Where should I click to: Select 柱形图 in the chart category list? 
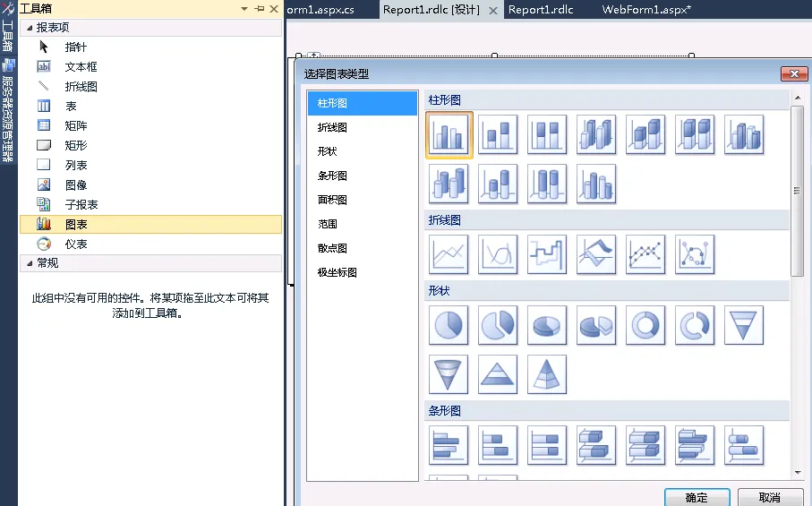(x=363, y=103)
